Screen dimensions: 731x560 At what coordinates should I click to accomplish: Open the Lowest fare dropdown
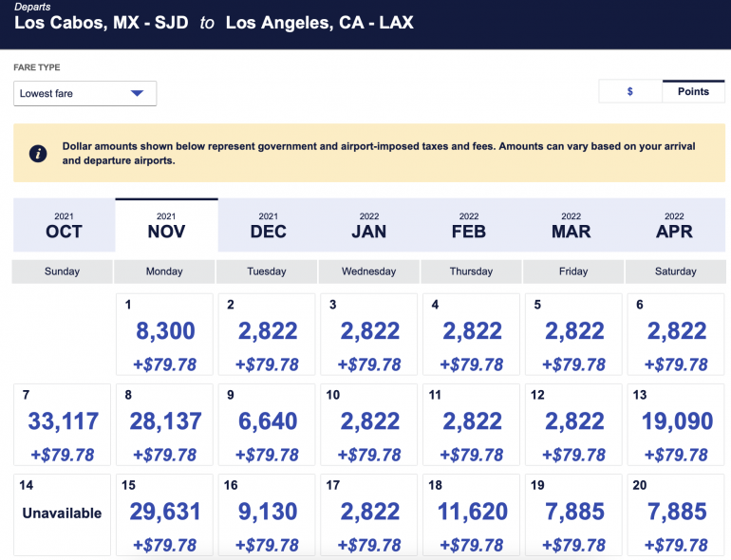click(x=84, y=93)
